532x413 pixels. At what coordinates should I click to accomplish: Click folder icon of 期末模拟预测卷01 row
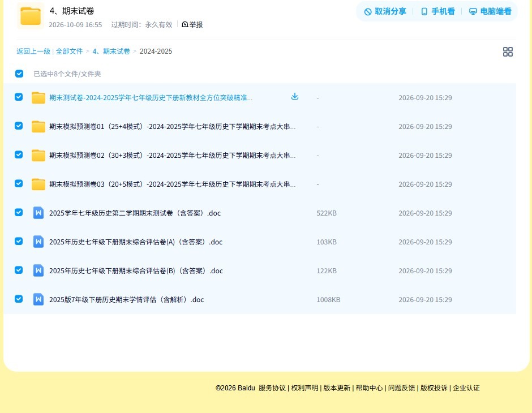pos(38,127)
